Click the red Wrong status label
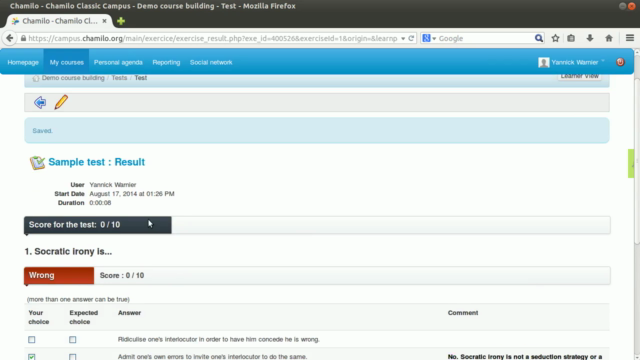Viewport: 640px width, 360px height. [59, 276]
